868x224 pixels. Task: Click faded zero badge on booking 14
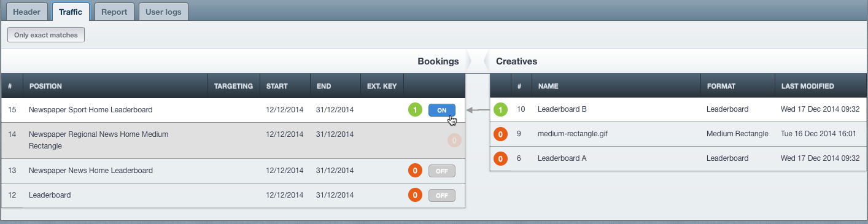454,141
